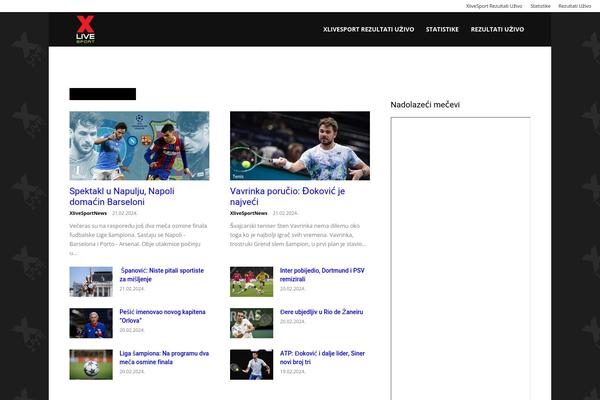600x400 pixels.
Task: Click Napoli article excerpt text
Action: 139,239
